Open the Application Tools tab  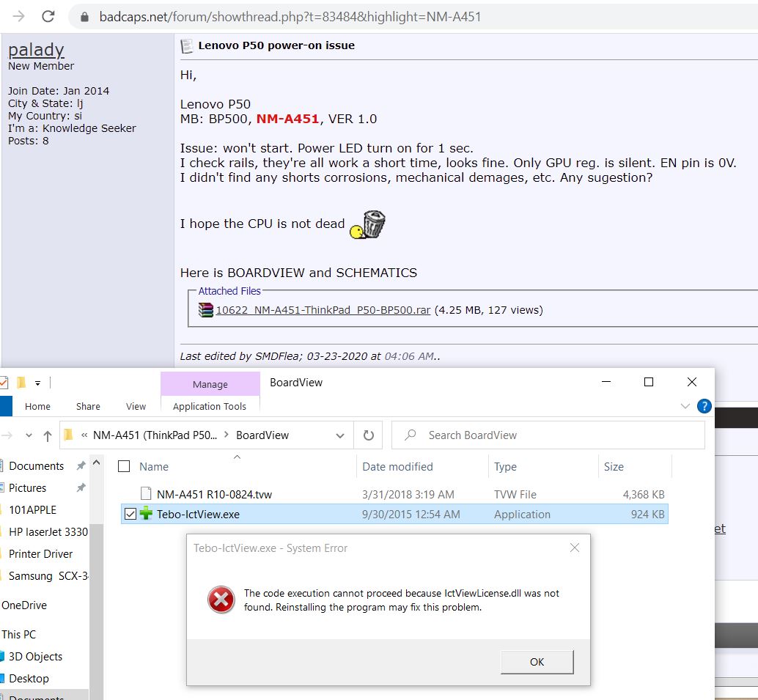[210, 407]
